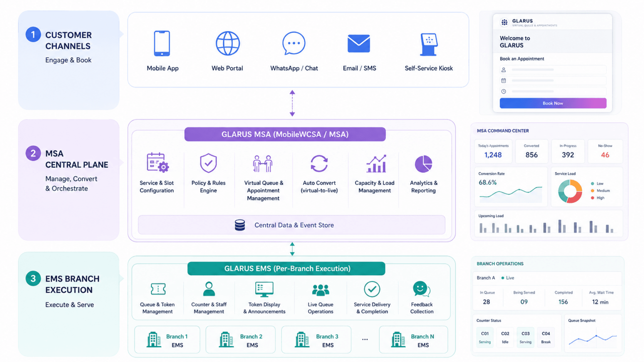644x362 pixels.
Task: Click the Central Data & Event Store database icon
Action: pyautogui.click(x=240, y=225)
